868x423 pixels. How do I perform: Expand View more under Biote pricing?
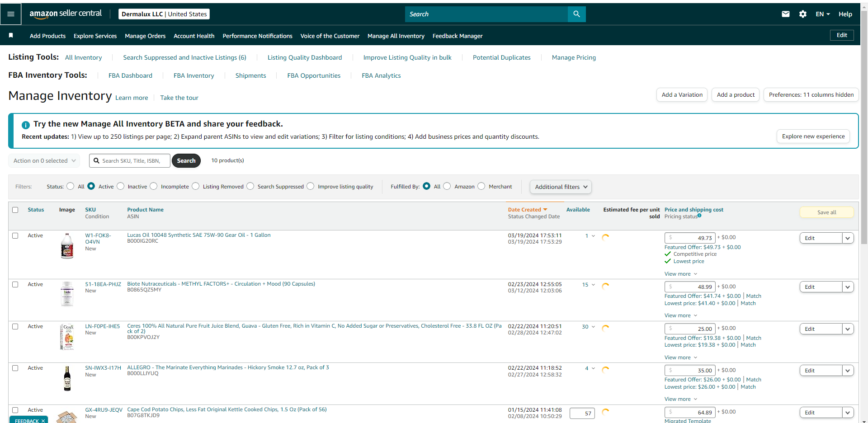tap(681, 315)
